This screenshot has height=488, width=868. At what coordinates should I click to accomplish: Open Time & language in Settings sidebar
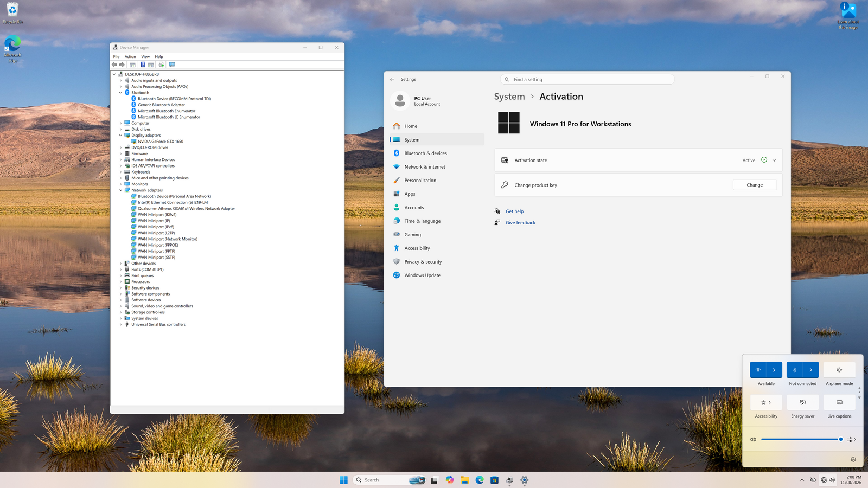coord(437,221)
